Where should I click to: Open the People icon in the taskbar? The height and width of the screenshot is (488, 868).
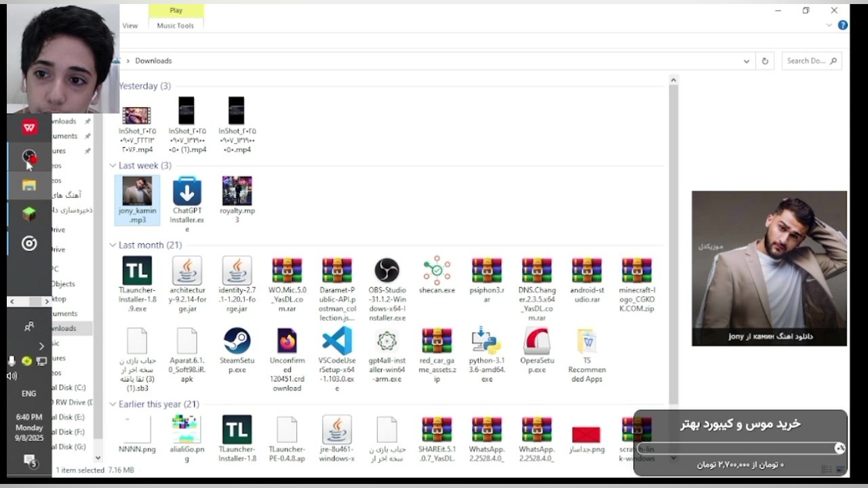pos(29,327)
